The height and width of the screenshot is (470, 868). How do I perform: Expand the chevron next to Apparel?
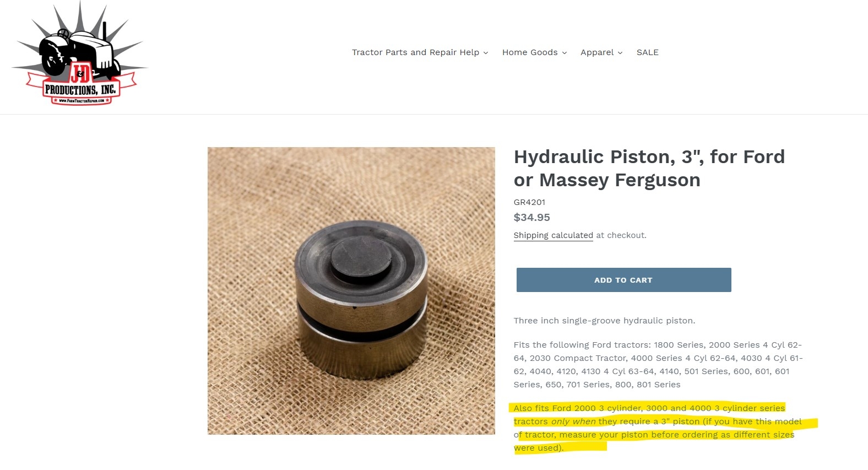point(620,53)
